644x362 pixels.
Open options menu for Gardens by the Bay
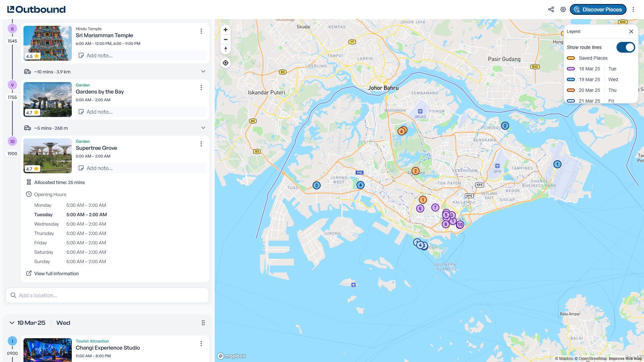tap(201, 87)
